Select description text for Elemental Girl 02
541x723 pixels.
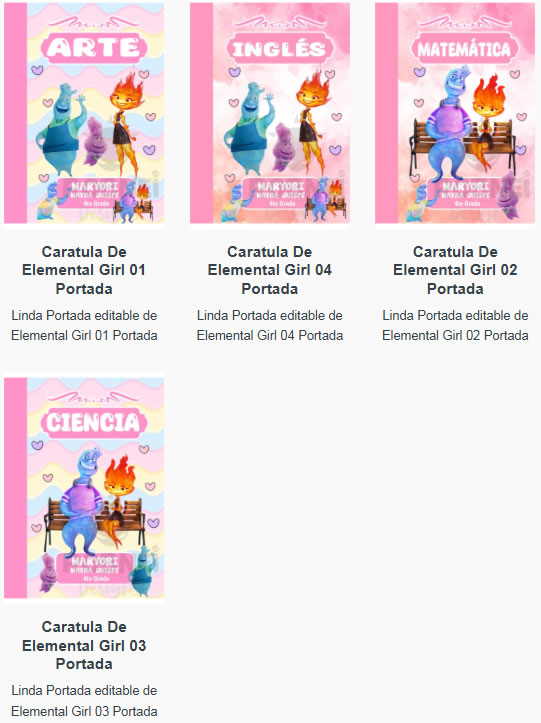click(x=455, y=326)
